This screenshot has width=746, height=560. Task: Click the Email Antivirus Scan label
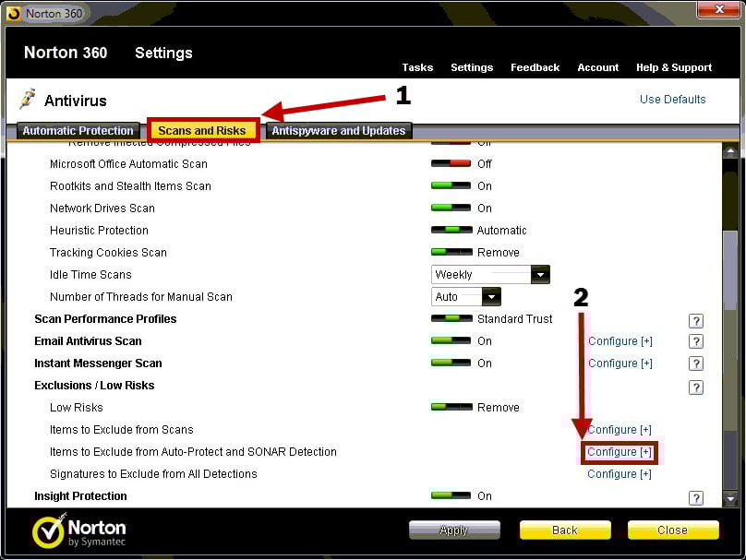[88, 341]
